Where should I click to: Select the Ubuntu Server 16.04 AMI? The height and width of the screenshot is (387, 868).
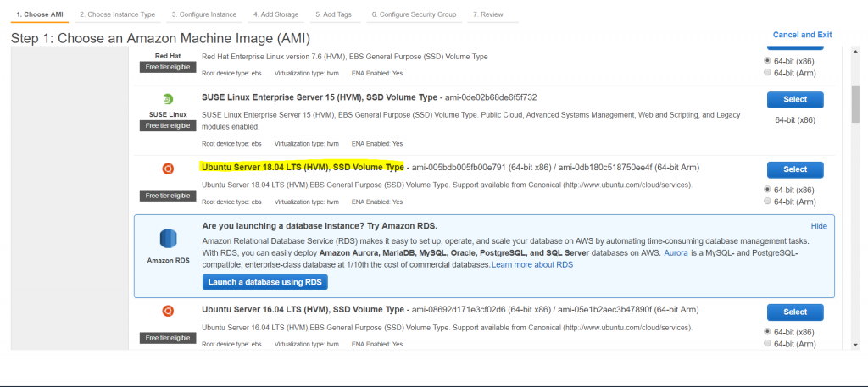pyautogui.click(x=795, y=312)
